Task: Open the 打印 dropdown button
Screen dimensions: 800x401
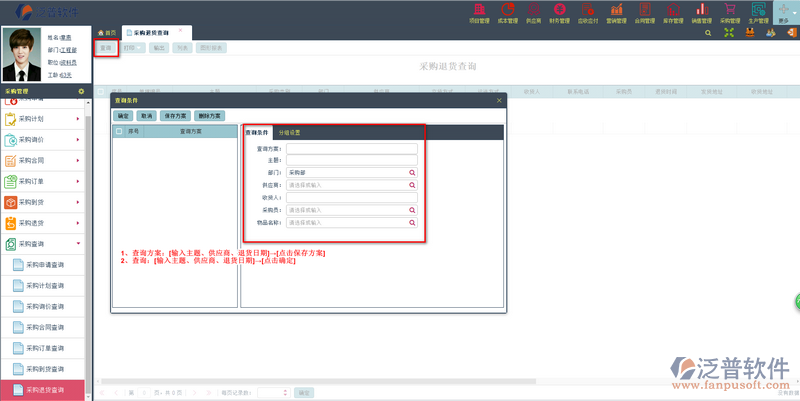Action: click(x=133, y=48)
